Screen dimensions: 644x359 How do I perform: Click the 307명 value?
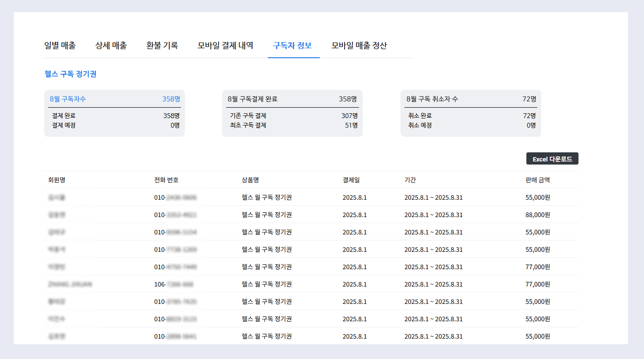pos(350,115)
